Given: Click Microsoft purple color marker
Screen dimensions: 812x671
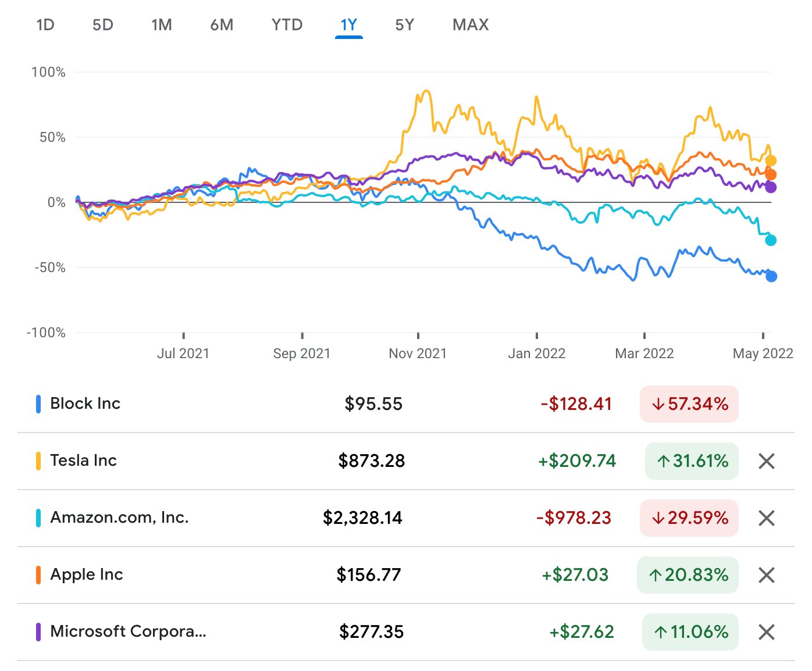Looking at the screenshot, I should (38, 632).
